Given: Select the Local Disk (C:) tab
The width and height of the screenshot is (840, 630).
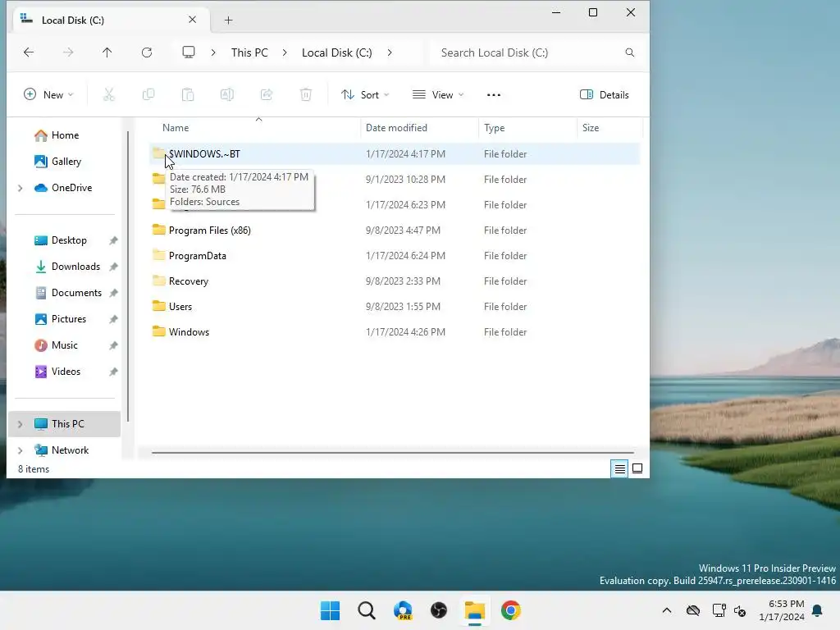Looking at the screenshot, I should tap(110, 20).
